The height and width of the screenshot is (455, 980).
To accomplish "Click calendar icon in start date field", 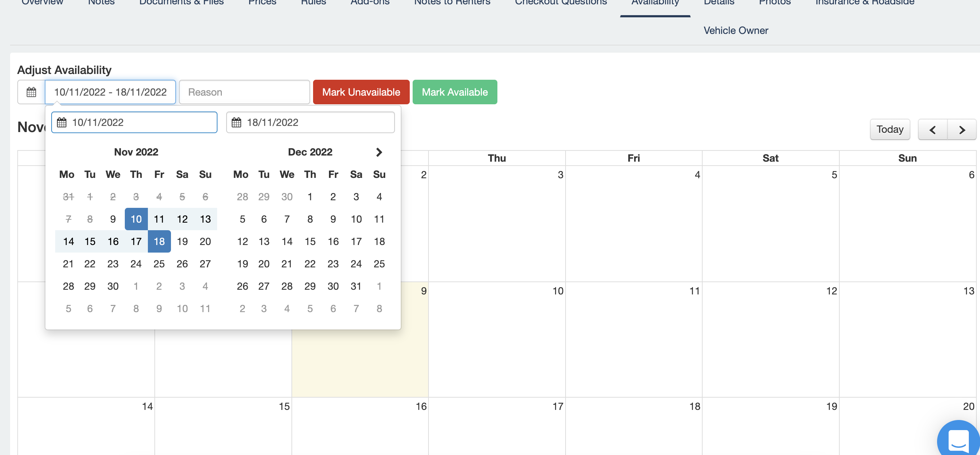I will point(62,123).
